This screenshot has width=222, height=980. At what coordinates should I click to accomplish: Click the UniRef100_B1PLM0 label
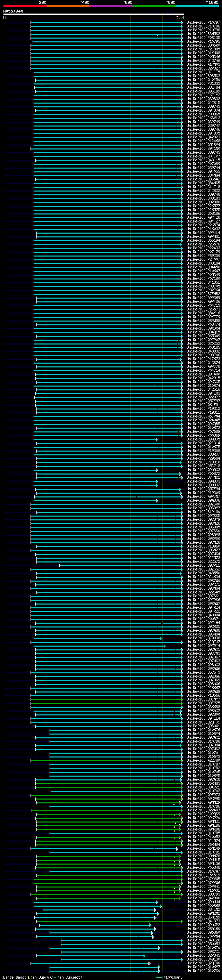[x=203, y=512]
